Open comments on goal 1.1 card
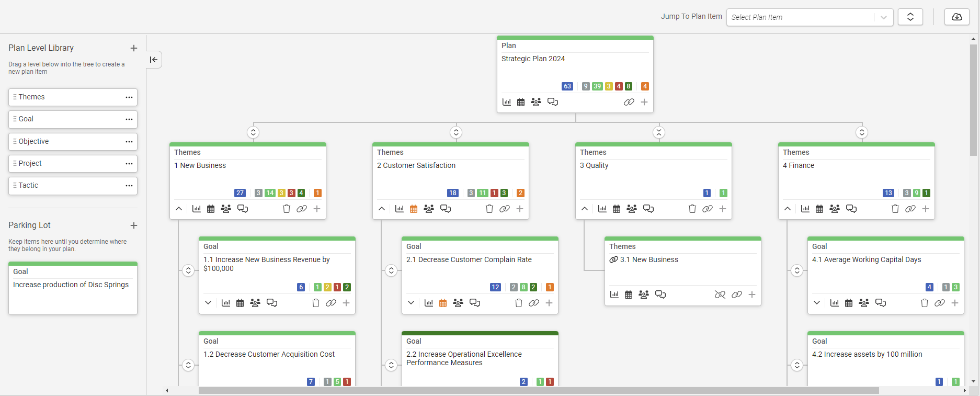 tap(272, 303)
